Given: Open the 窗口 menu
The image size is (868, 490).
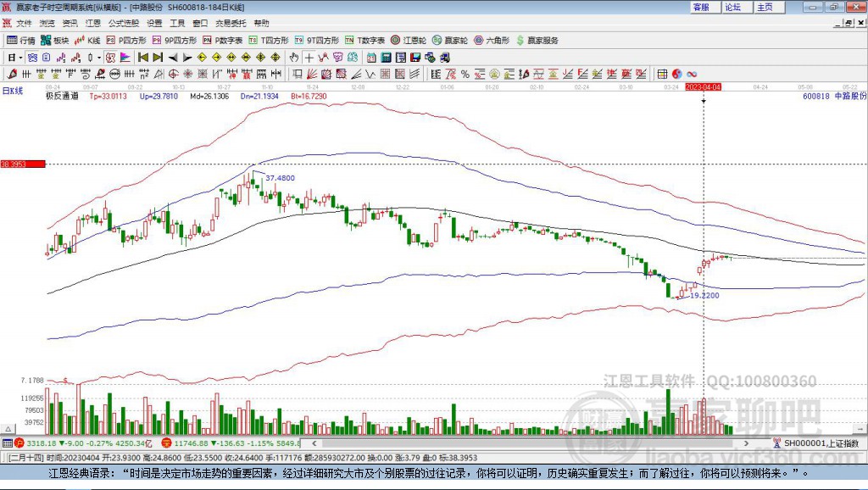Looking at the screenshot, I should coord(200,23).
